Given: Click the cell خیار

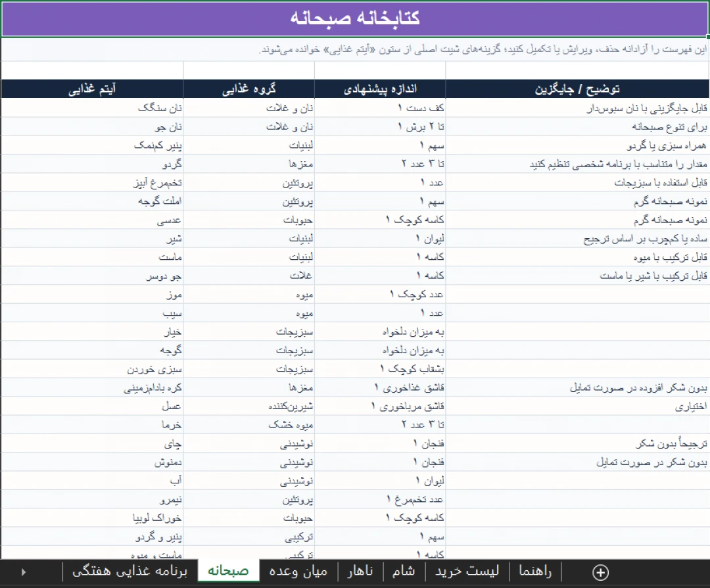Looking at the screenshot, I should 93,331.
